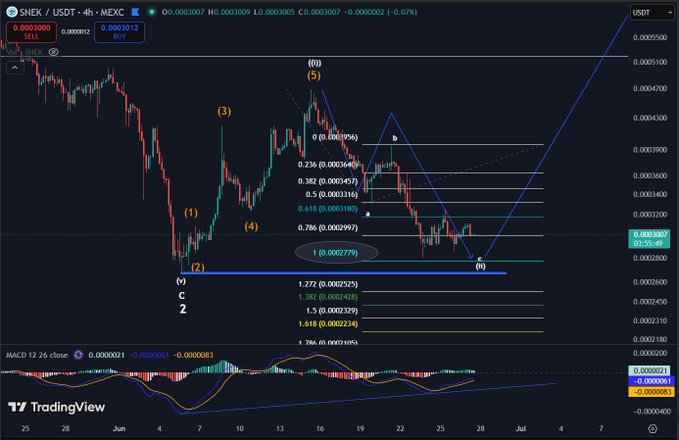Viewport: 679px width, 440px height.
Task: Select the MACD 12 26 close legend
Action: (x=37, y=355)
